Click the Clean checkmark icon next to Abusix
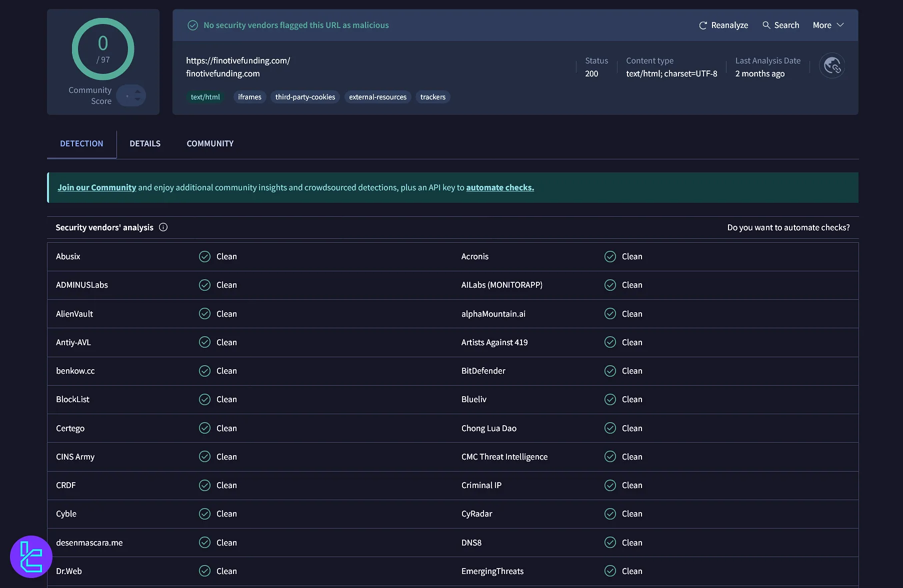The image size is (903, 588). pos(204,256)
